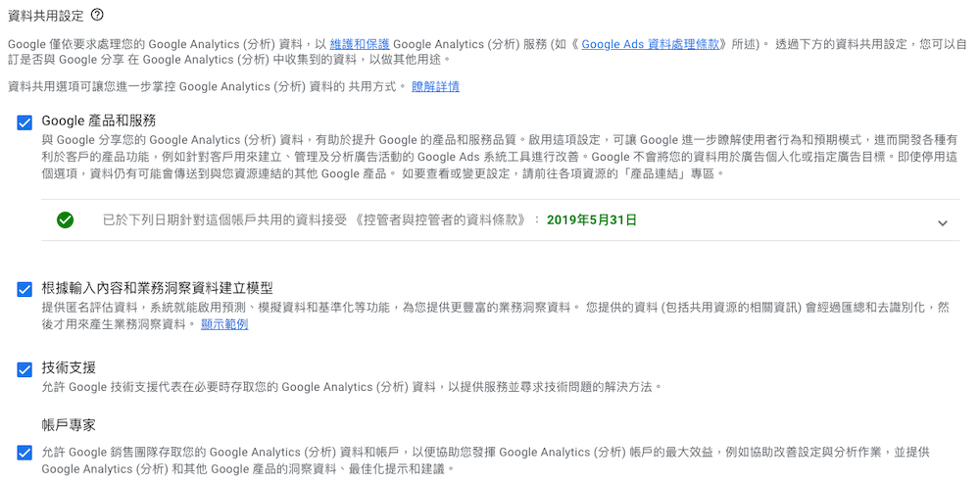Click the 根據輸入內容和業務洞察資料建立模型 label
Image resolution: width=980 pixels, height=484 pixels.
click(157, 288)
